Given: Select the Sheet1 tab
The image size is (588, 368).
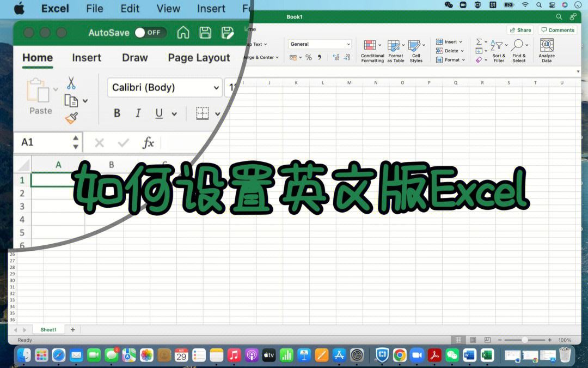Looking at the screenshot, I should 48,330.
